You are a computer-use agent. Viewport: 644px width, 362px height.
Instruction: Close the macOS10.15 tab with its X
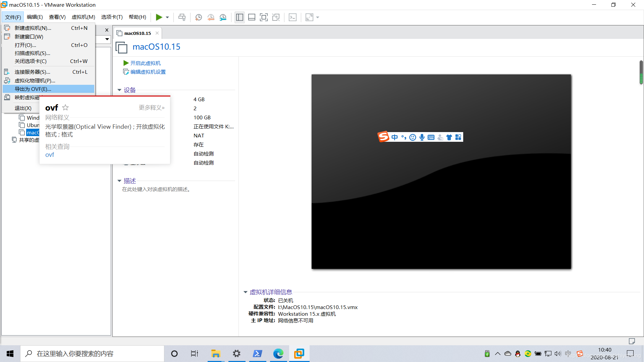coord(157,33)
